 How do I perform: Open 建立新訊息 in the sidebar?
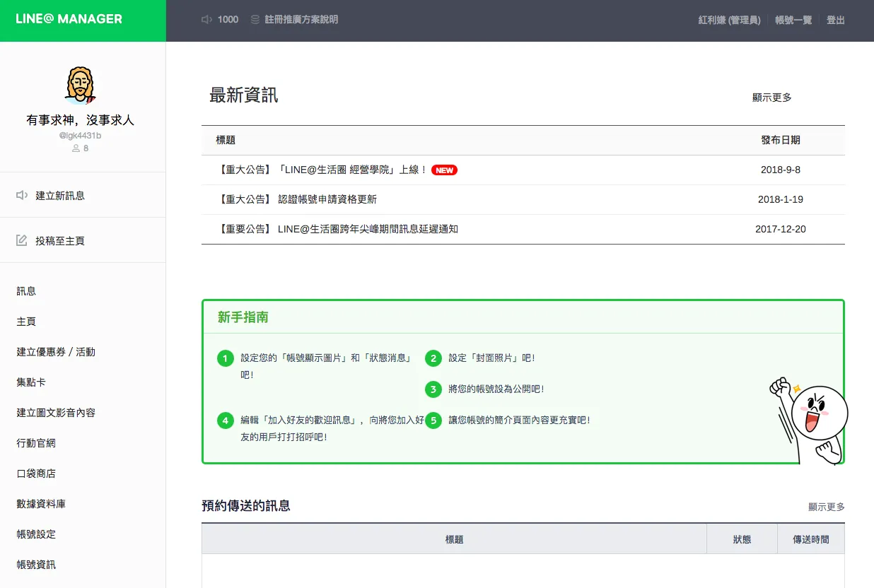(x=60, y=195)
